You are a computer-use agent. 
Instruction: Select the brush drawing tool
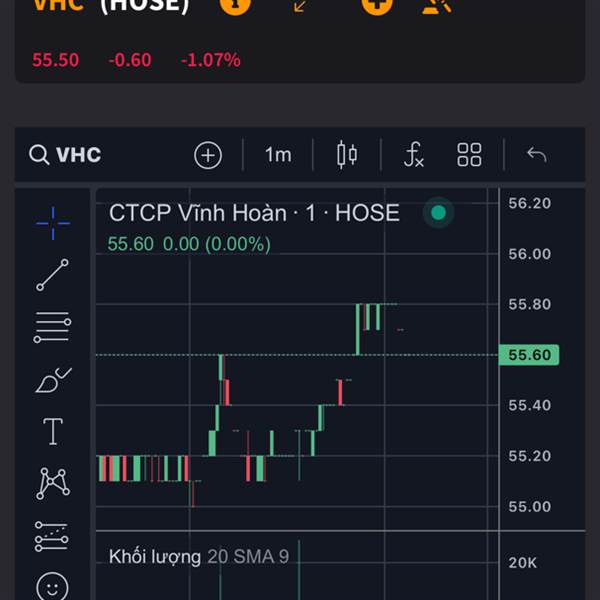[51, 381]
